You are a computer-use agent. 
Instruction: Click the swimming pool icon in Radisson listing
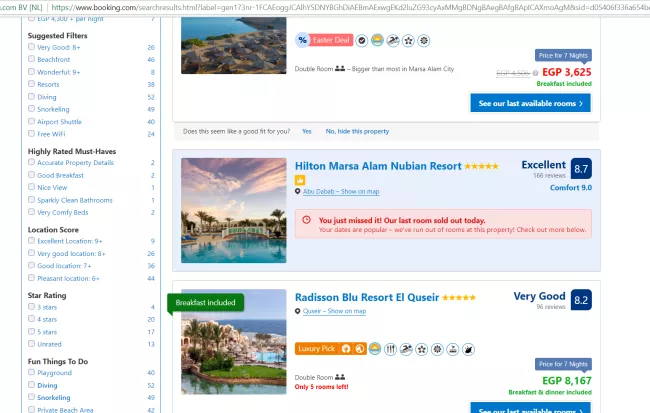pos(406,349)
